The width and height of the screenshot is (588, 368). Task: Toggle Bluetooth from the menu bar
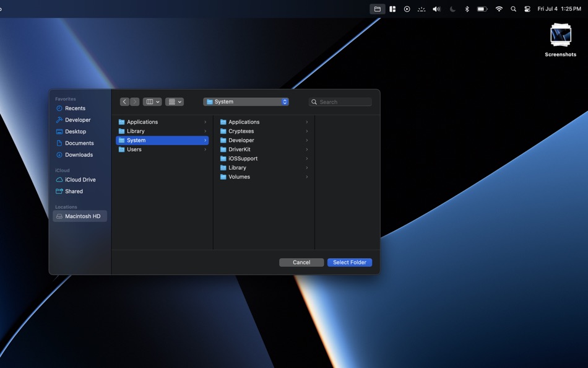click(x=466, y=9)
